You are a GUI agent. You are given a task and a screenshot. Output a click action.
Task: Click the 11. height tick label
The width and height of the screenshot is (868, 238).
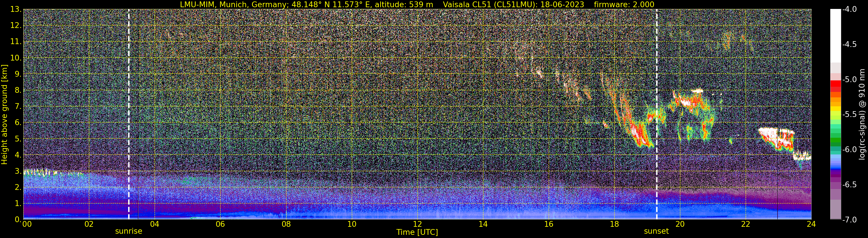tap(16, 42)
